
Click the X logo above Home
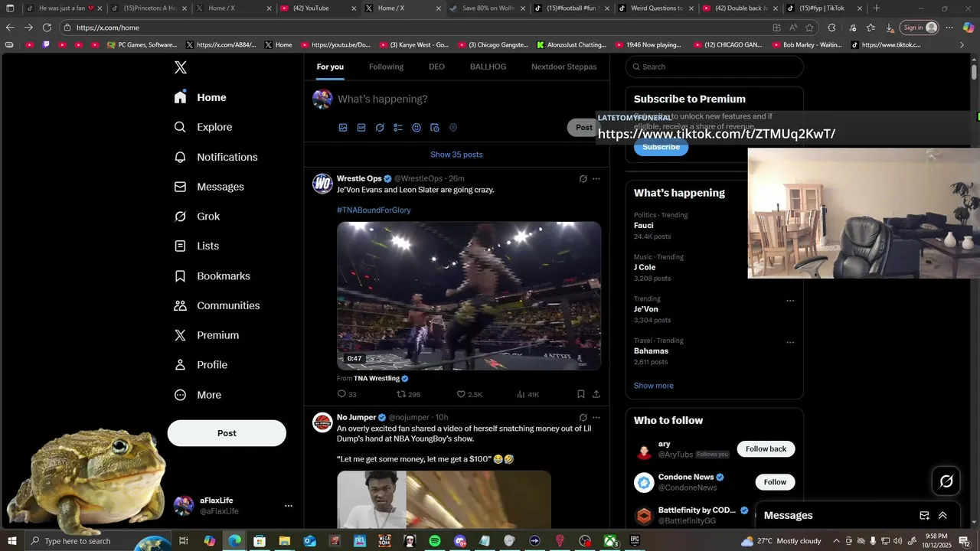pyautogui.click(x=180, y=67)
